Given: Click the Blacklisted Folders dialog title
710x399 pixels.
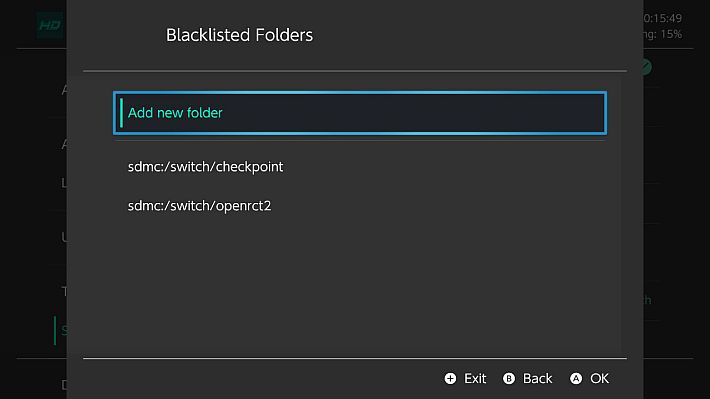Looking at the screenshot, I should pos(240,35).
